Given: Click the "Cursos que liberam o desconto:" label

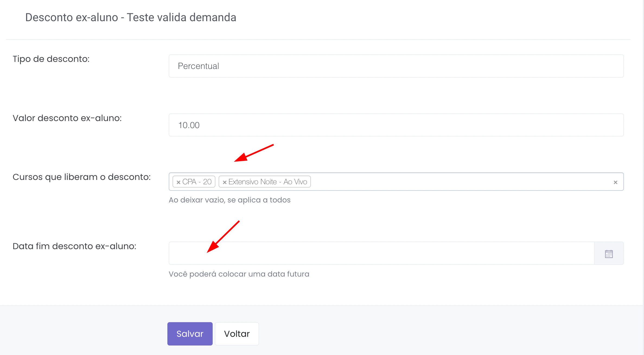Looking at the screenshot, I should (81, 177).
